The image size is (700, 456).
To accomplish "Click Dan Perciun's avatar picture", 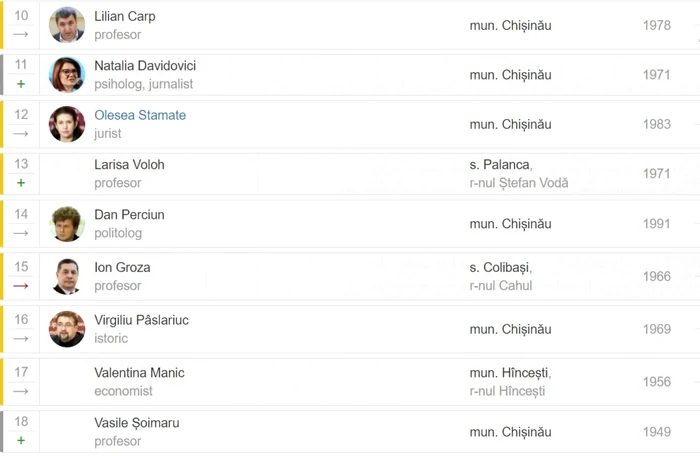I will [67, 224].
